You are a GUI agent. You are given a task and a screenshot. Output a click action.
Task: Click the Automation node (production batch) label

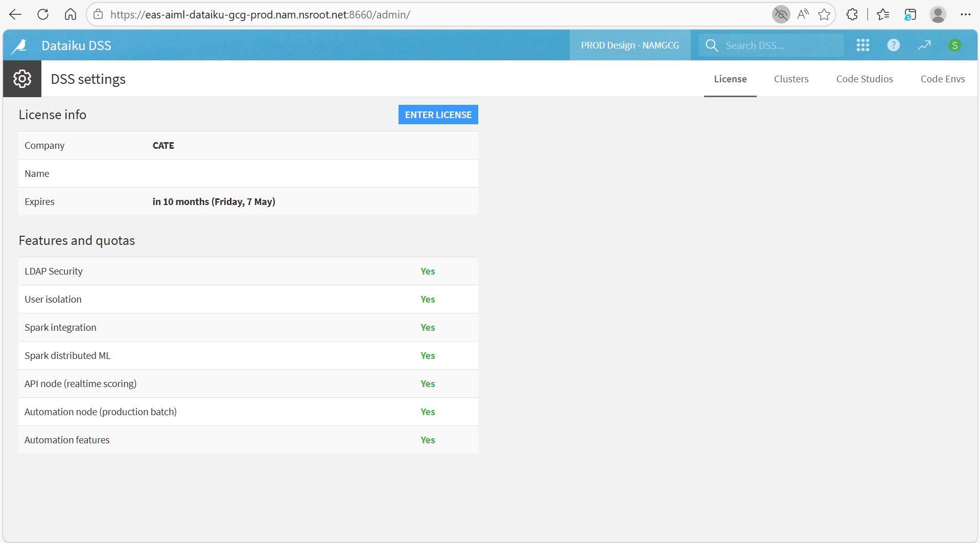tap(101, 412)
